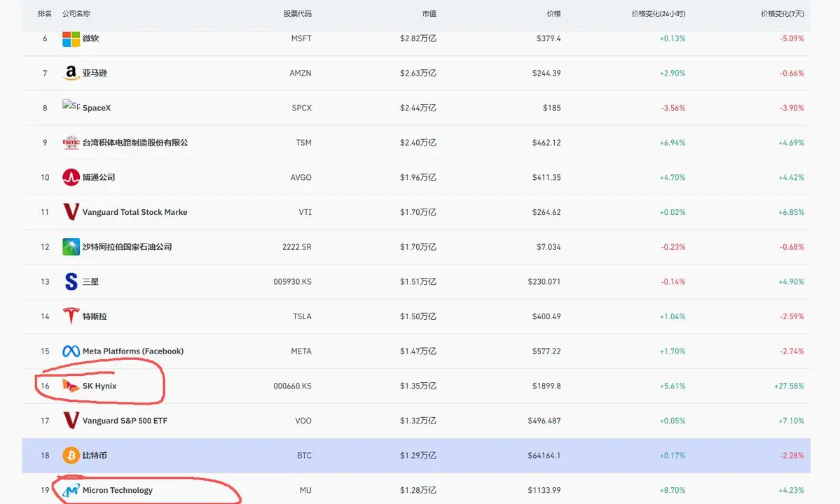The width and height of the screenshot is (840, 504).
Task: Open 台湾积体电路制造股份有限公司 link
Action: coord(135,143)
